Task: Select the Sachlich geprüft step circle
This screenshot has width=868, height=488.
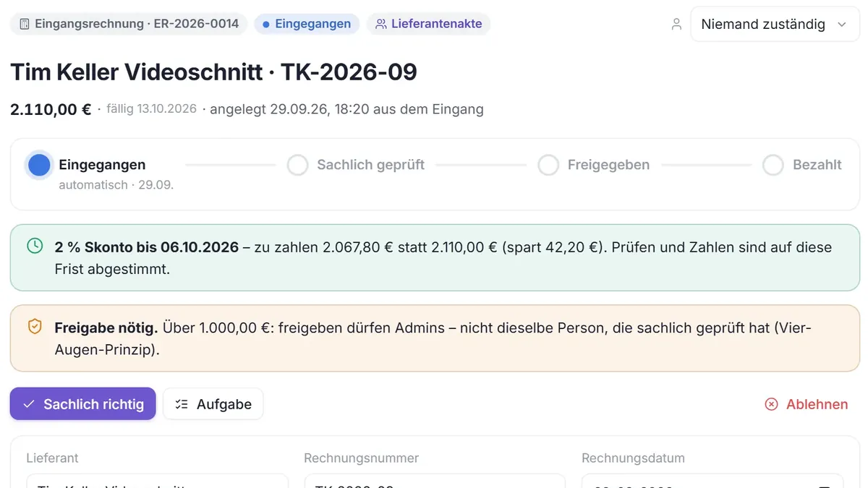Action: (298, 165)
